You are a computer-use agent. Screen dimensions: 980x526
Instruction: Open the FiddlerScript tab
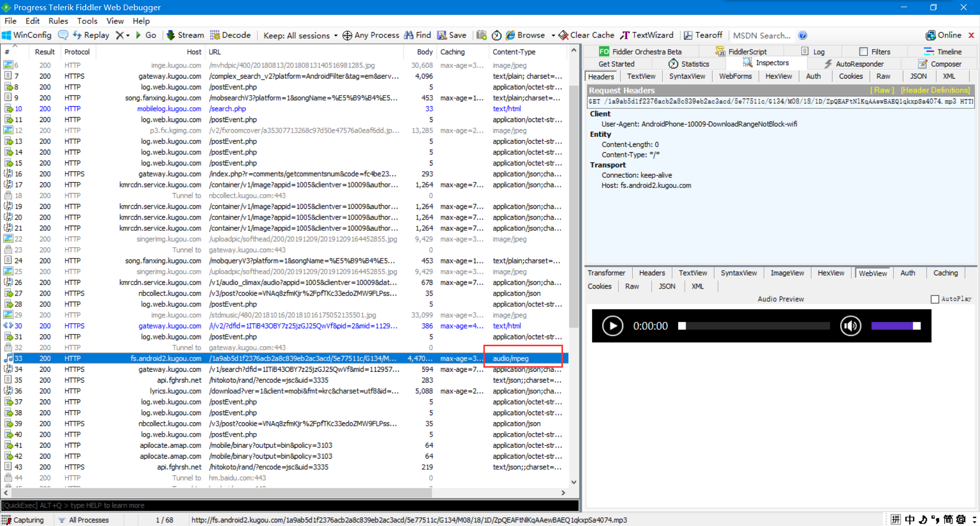click(x=741, y=52)
